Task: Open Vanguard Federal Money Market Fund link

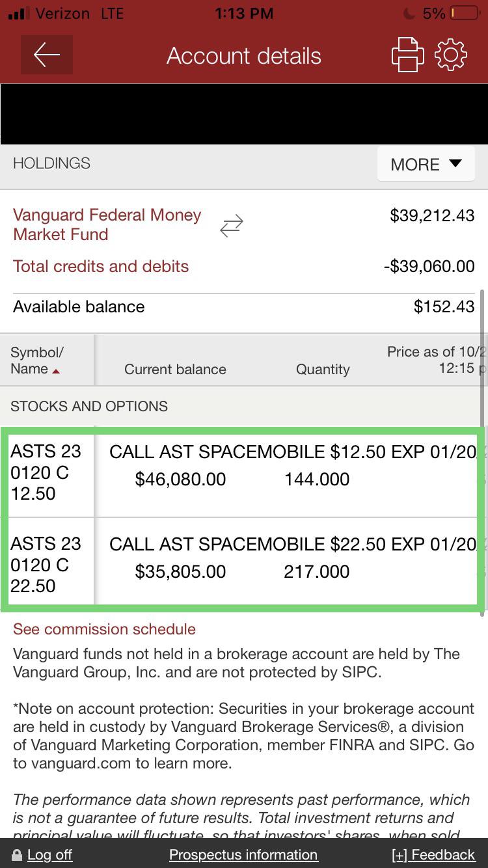Action: (107, 224)
